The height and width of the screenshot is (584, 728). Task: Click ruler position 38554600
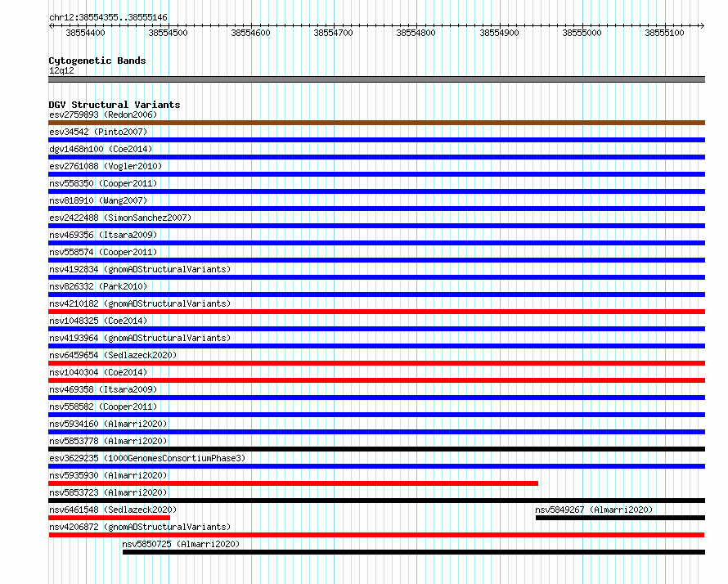251,33
